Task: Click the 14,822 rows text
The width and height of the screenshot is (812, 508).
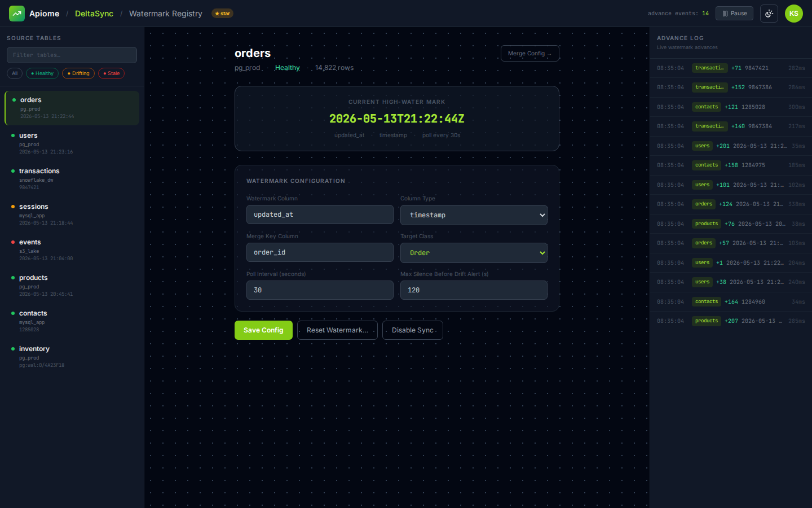Action: (x=334, y=68)
